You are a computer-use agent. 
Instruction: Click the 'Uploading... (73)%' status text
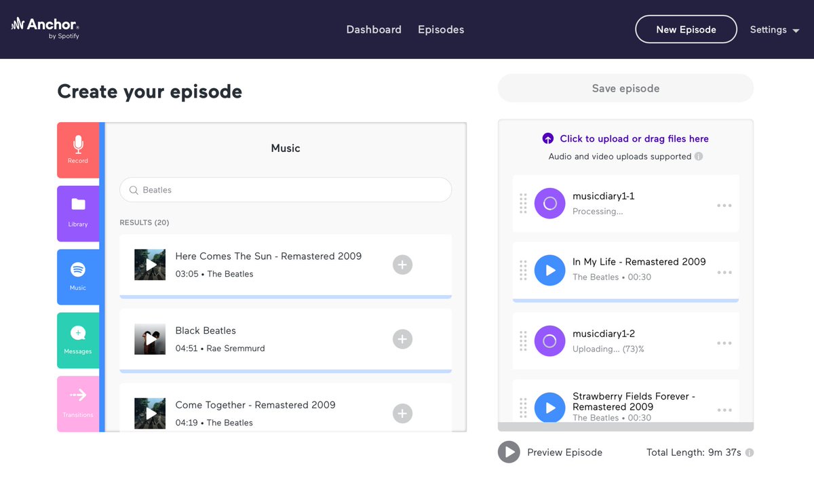608,349
